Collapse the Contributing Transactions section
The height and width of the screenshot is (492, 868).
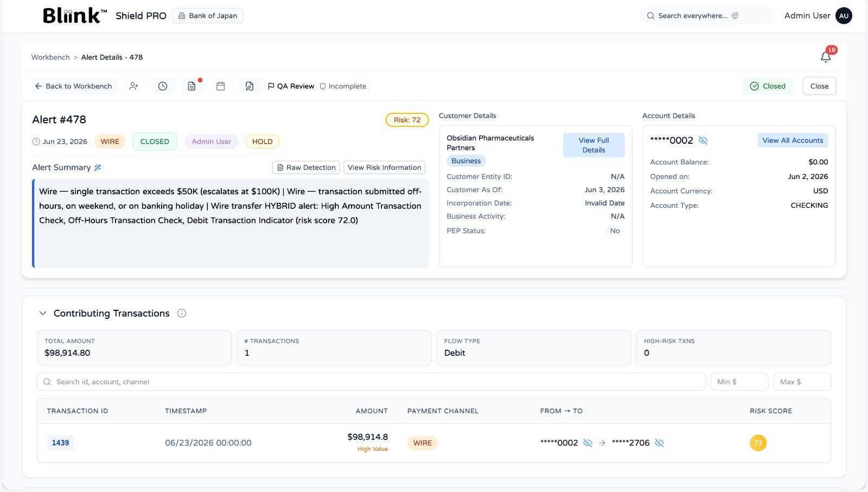pyautogui.click(x=42, y=313)
